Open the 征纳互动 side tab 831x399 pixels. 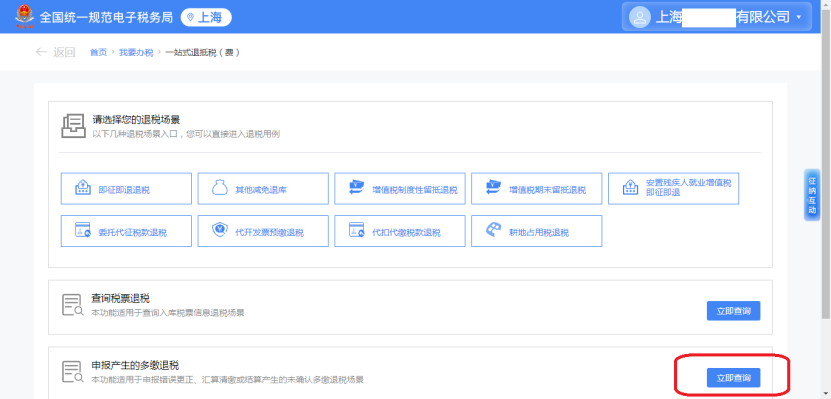coord(812,195)
